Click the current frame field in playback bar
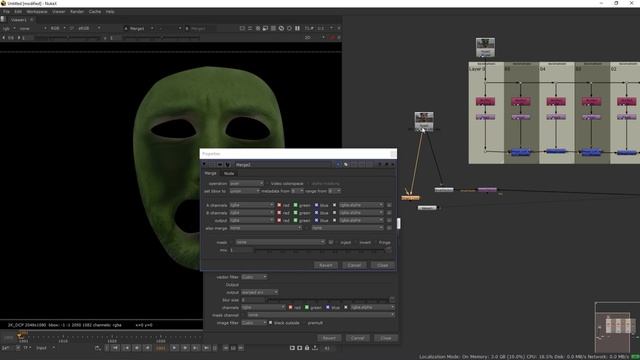 pos(161,348)
